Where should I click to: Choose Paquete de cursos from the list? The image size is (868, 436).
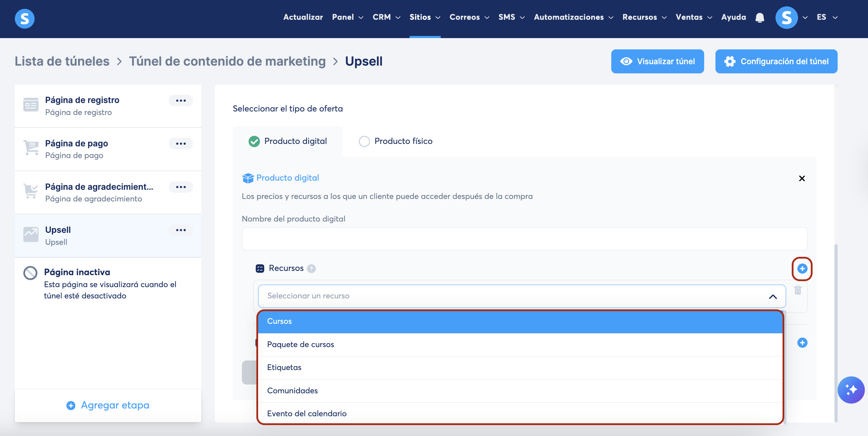[300, 344]
